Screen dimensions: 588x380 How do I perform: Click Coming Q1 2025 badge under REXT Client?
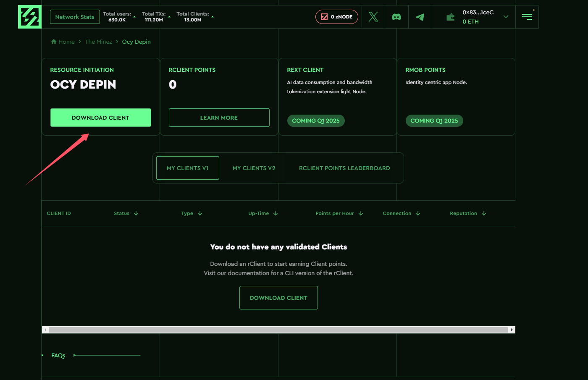click(316, 121)
